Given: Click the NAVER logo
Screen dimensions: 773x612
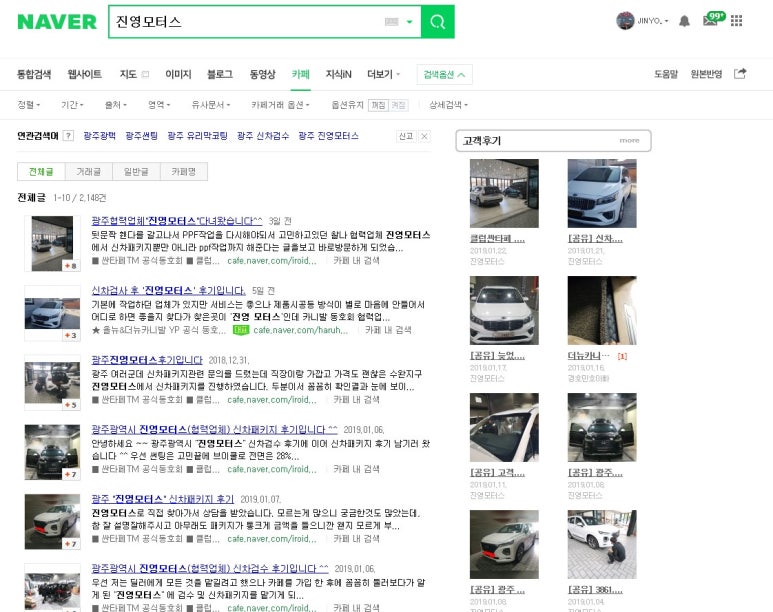Looking at the screenshot, I should 57,22.
